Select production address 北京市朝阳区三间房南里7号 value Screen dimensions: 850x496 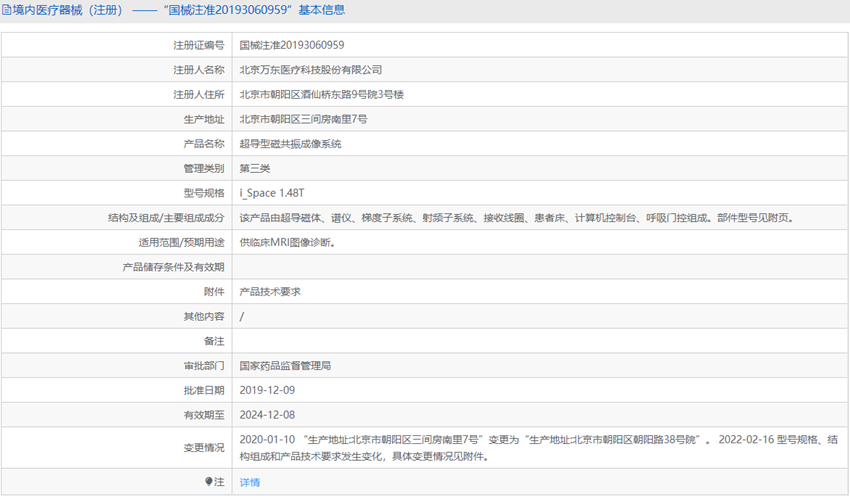[303, 119]
